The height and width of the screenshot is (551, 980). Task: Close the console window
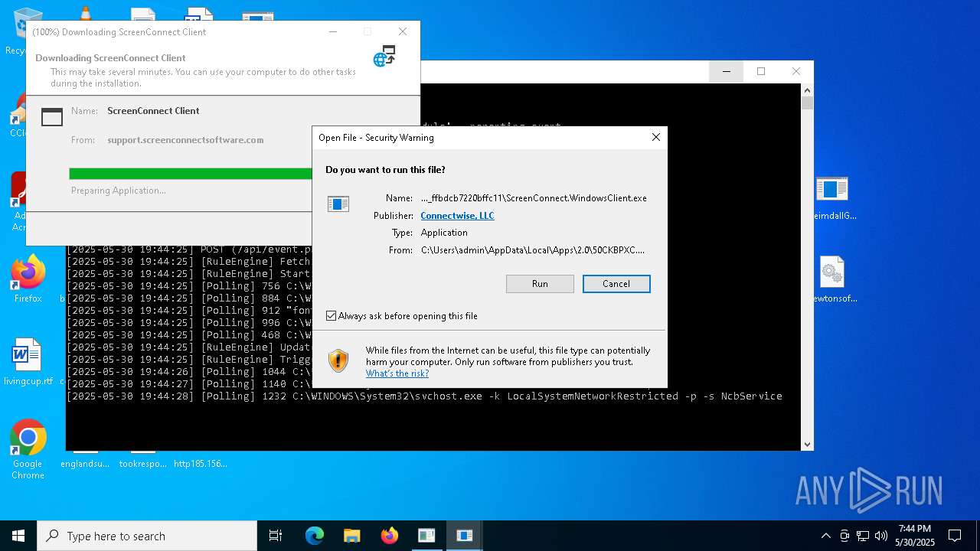796,71
